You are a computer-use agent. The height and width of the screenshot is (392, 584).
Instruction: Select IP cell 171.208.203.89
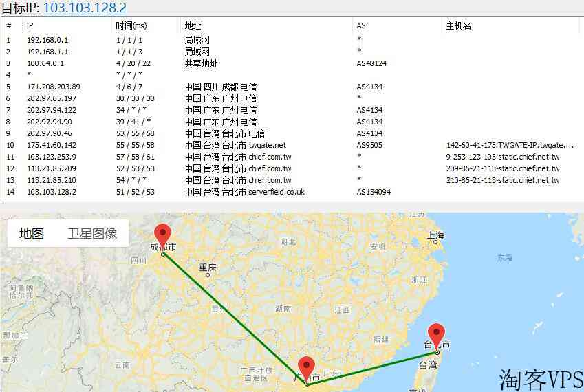(x=53, y=87)
